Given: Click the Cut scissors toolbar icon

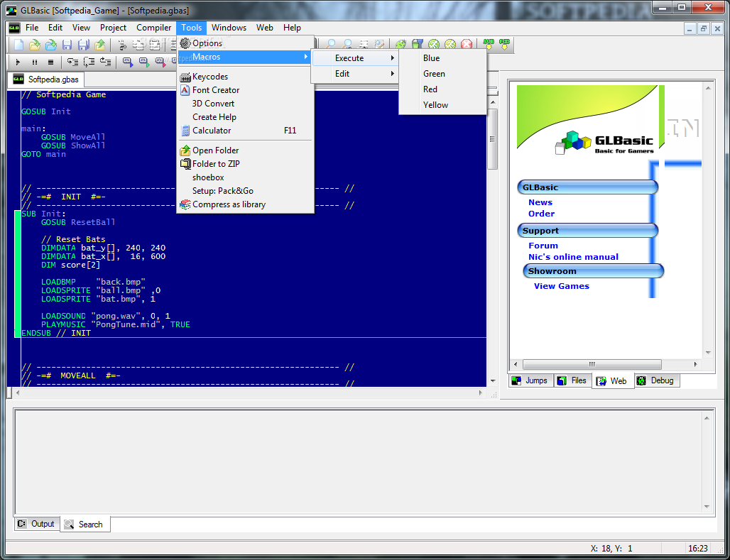Looking at the screenshot, I should click(x=122, y=45).
